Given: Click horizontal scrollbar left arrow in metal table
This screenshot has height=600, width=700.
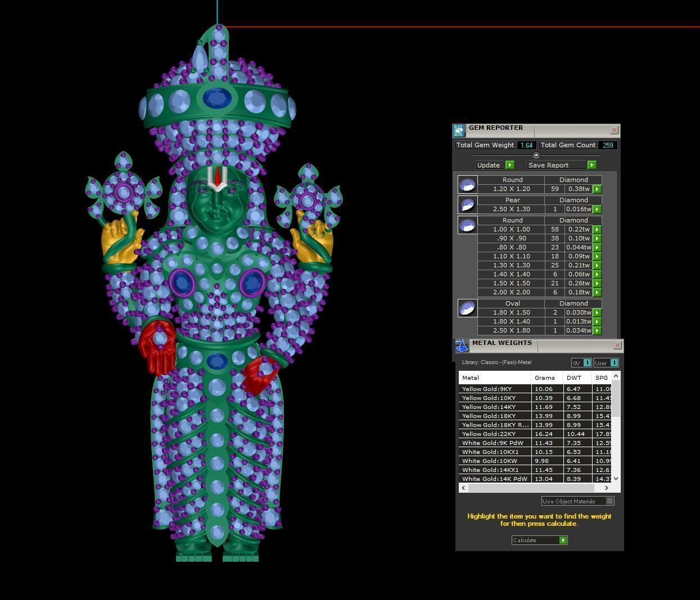Looking at the screenshot, I should (x=463, y=488).
